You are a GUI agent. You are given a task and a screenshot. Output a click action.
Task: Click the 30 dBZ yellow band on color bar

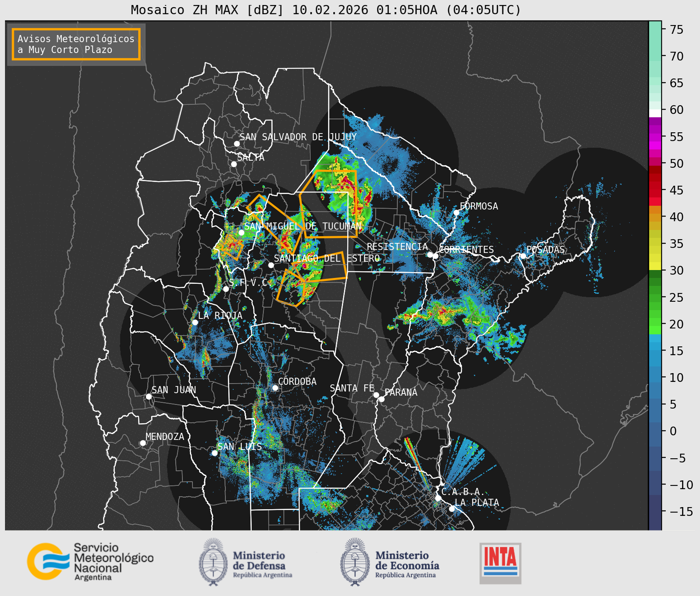[655, 266]
